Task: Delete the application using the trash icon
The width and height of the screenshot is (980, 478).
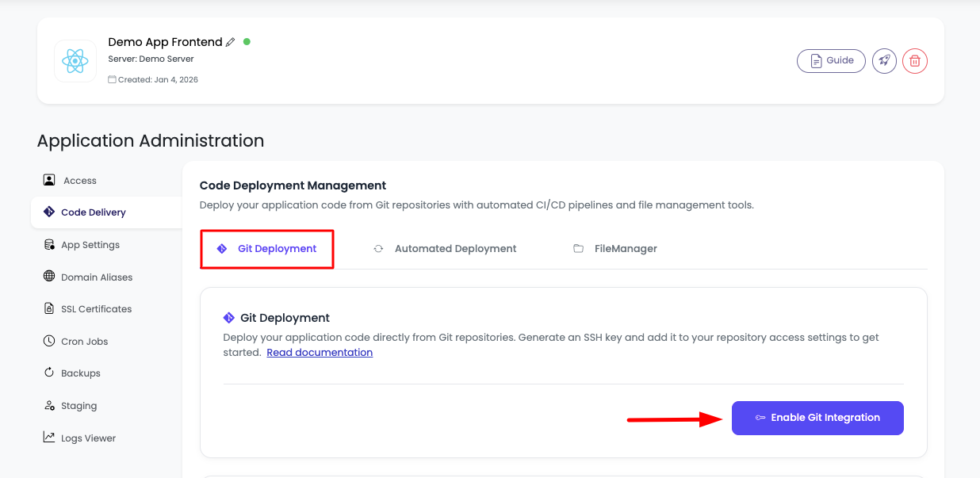Action: [x=914, y=60]
